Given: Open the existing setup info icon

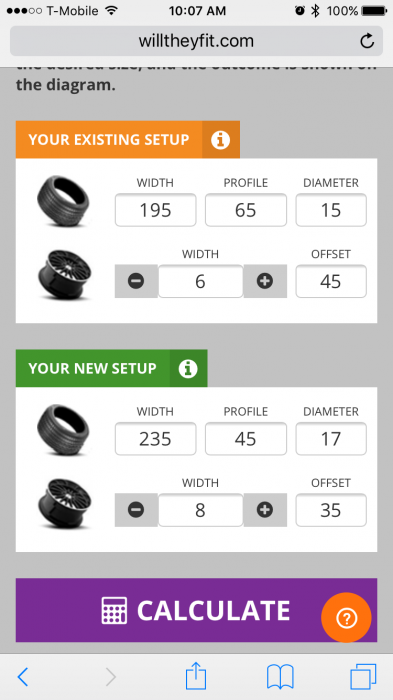Looking at the screenshot, I should coord(221,140).
